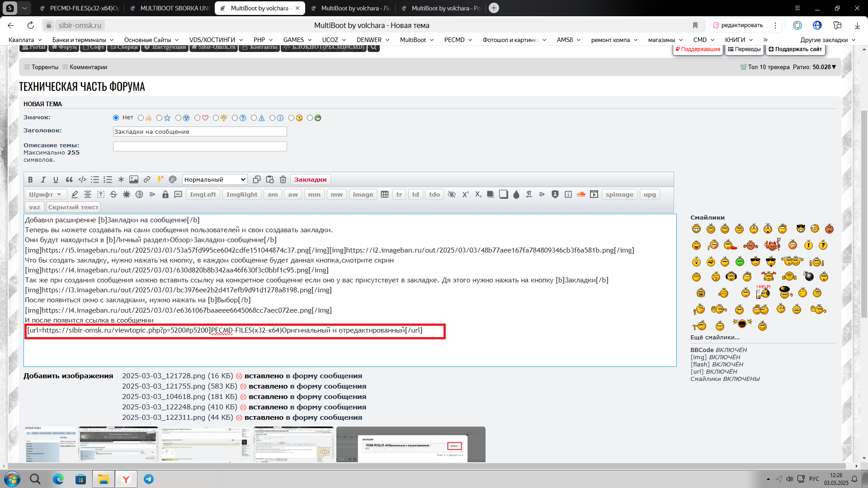
Task: Expand the 'Ратио' dropdown arrow
Action: pyautogui.click(x=834, y=67)
